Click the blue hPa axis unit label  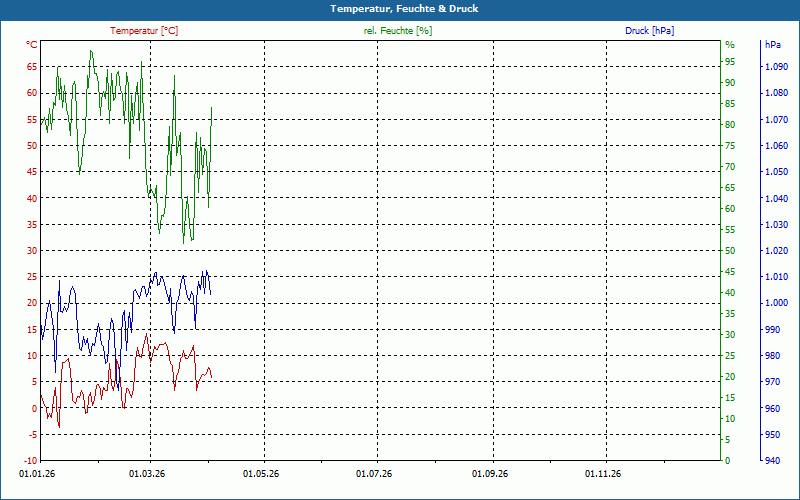point(772,45)
